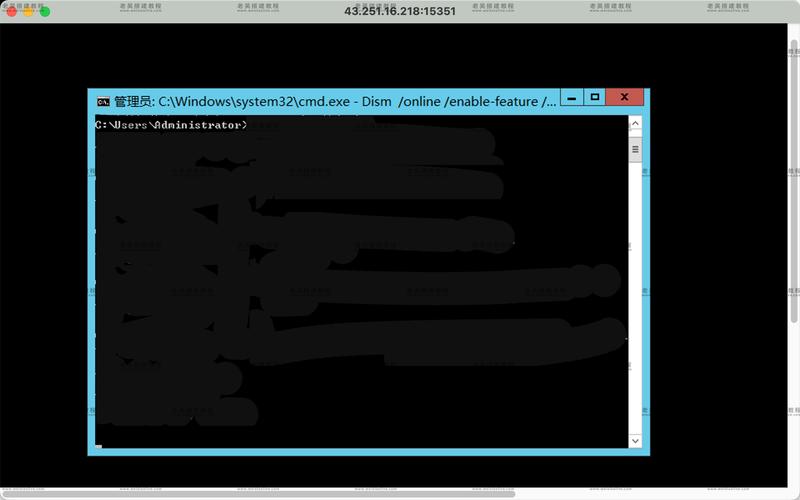Click the cmd scrollbar down arrow
Screen dimensions: 800x500
[635, 441]
